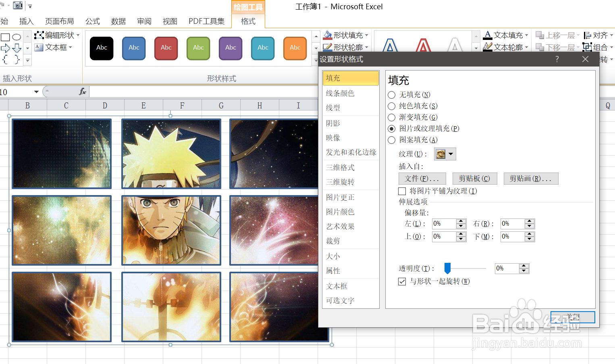Expand the quick access toolbar customize arrow
The image size is (615, 364).
pos(30,6)
